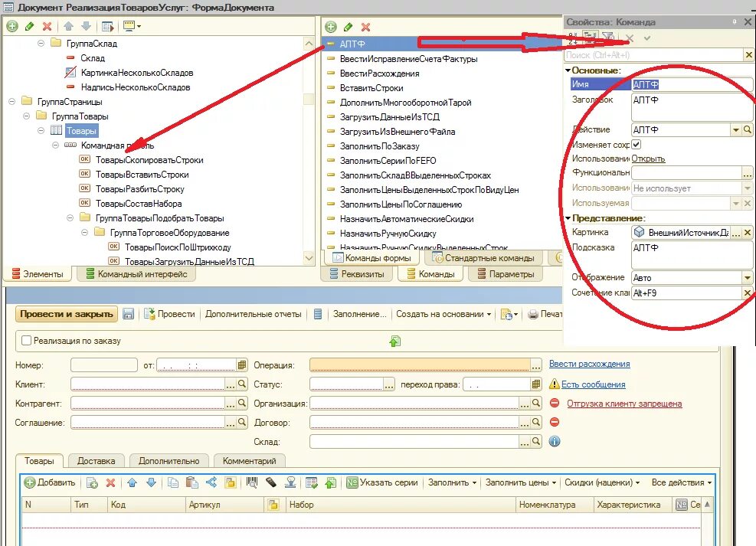
Task: Click red delete X above commands list
Action: pyautogui.click(x=366, y=27)
